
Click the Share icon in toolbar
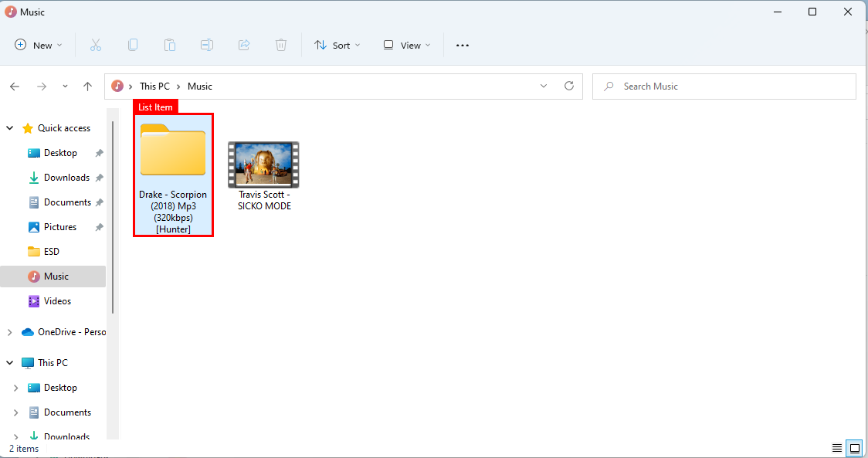244,46
